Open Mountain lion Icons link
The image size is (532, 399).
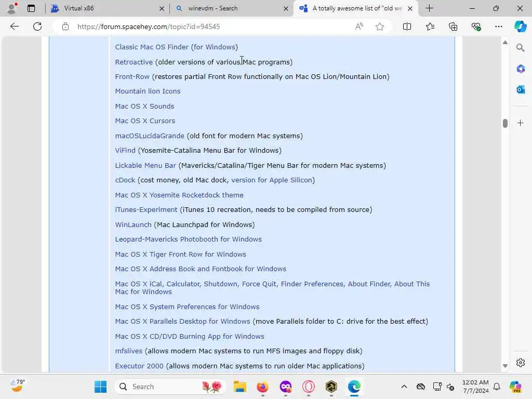pos(148,91)
